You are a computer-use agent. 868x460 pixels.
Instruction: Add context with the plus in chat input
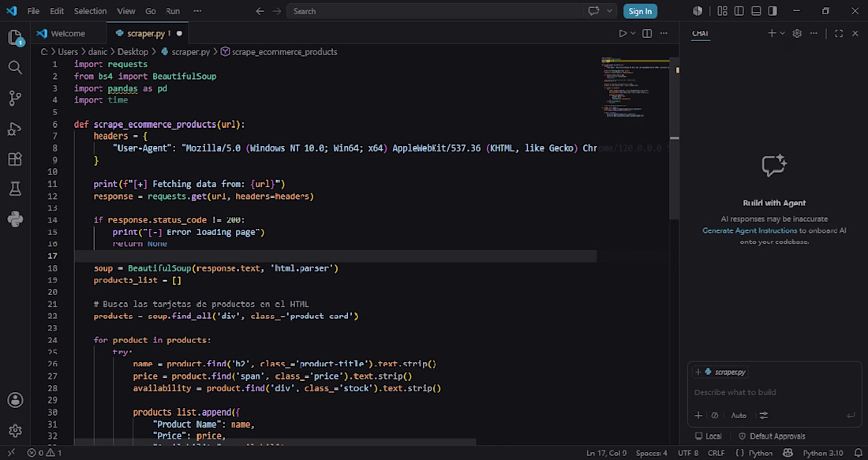point(698,415)
